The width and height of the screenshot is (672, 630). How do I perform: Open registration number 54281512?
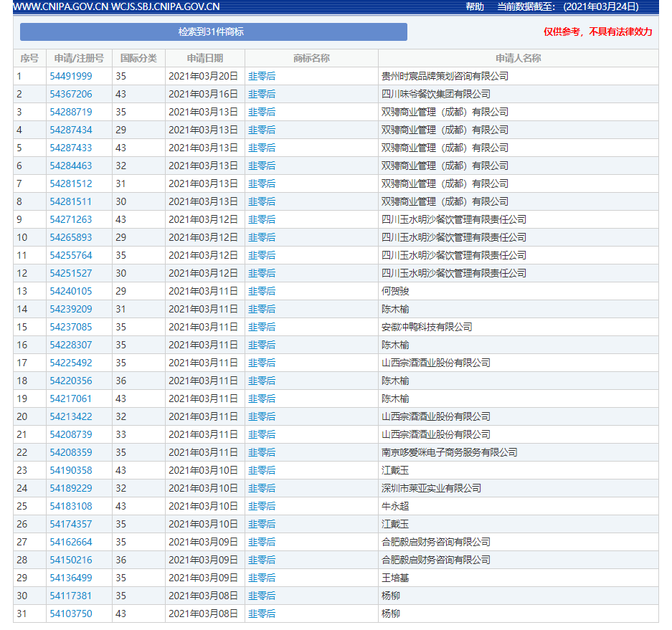71,183
